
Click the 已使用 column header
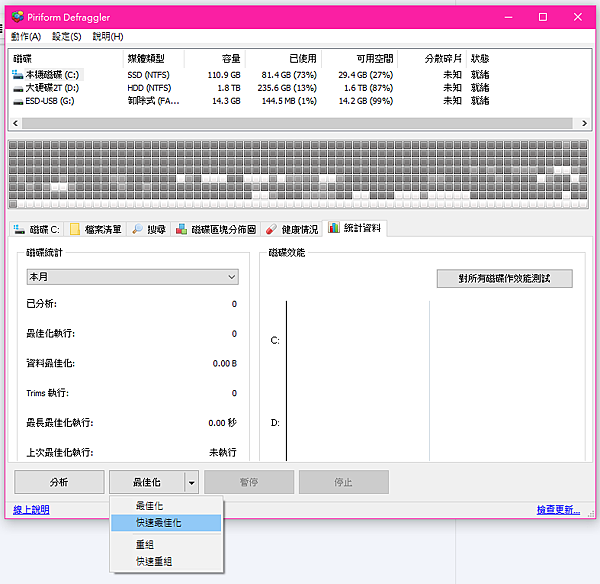point(283,59)
